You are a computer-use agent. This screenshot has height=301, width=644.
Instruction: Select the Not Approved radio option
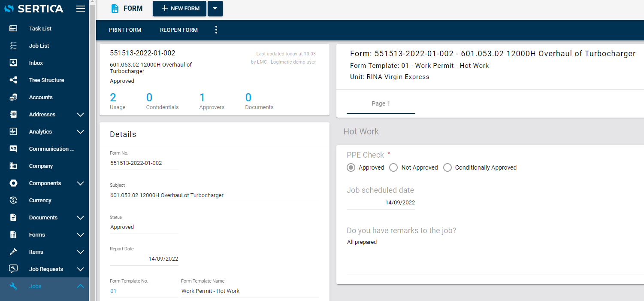[393, 167]
